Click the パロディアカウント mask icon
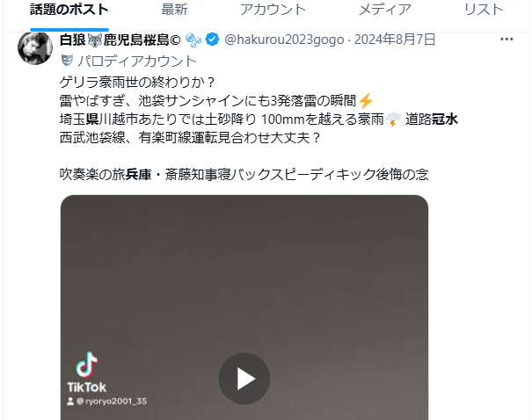 [x=67, y=61]
